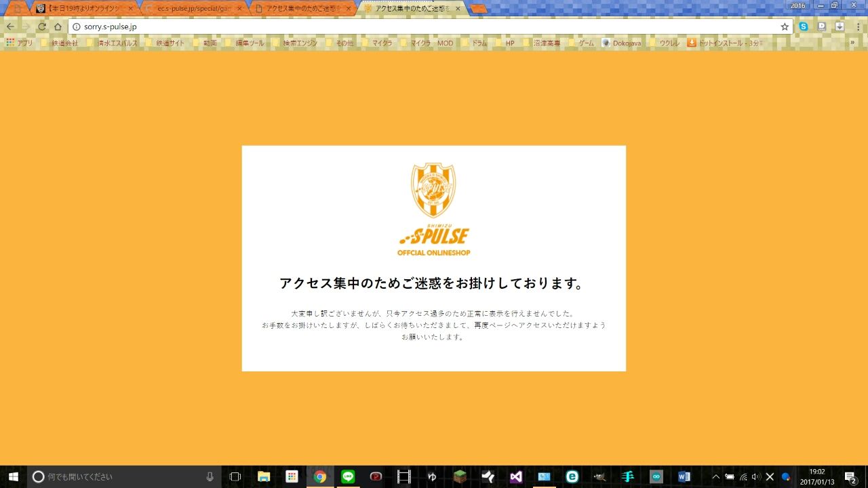Open the ゲーム bookmark folder
The image size is (868, 488).
point(581,43)
